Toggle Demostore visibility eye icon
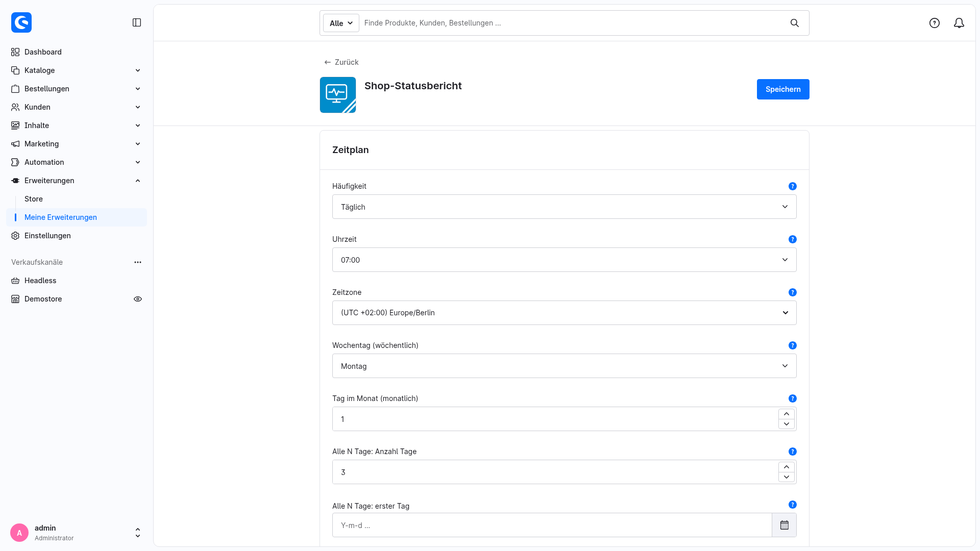 [138, 299]
